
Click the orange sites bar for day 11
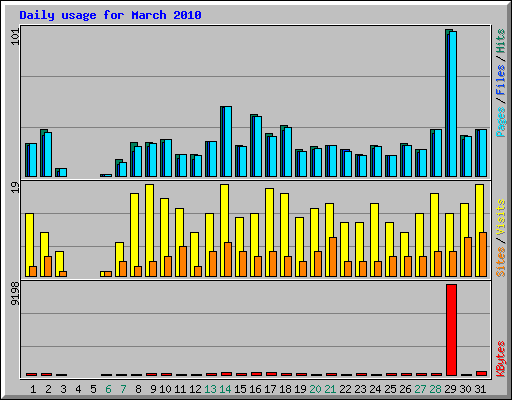click(183, 261)
